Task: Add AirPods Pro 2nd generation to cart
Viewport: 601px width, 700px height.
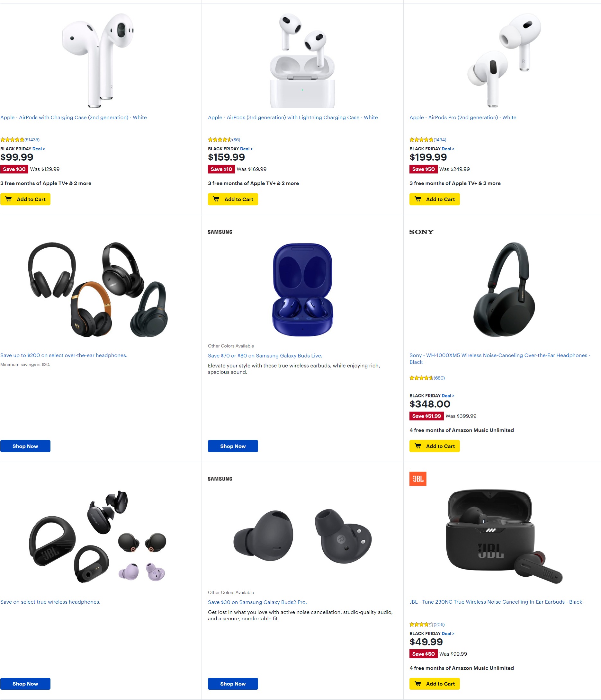Action: coord(434,199)
